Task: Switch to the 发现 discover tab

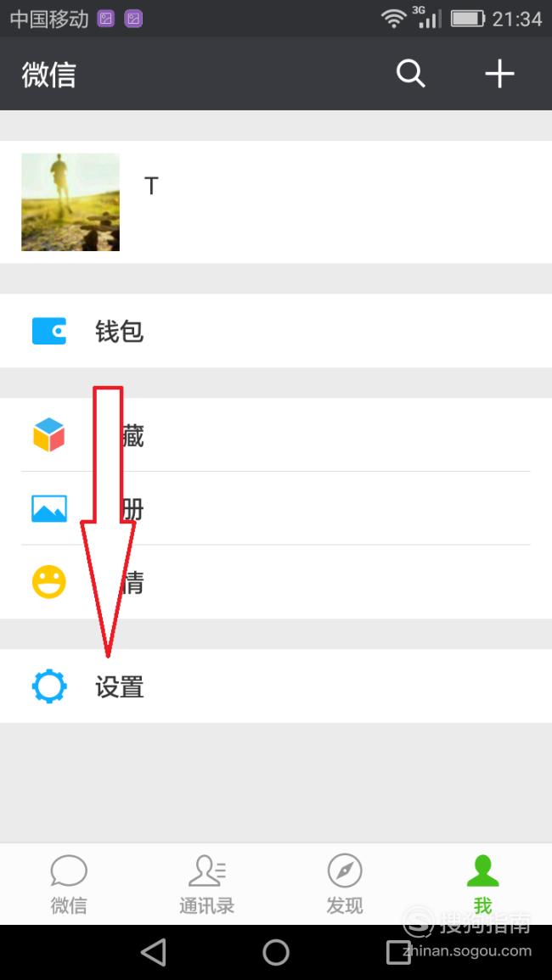Action: (345, 884)
